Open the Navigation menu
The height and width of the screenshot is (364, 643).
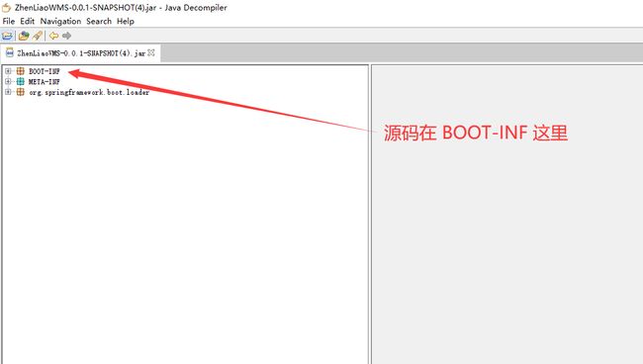click(x=60, y=22)
